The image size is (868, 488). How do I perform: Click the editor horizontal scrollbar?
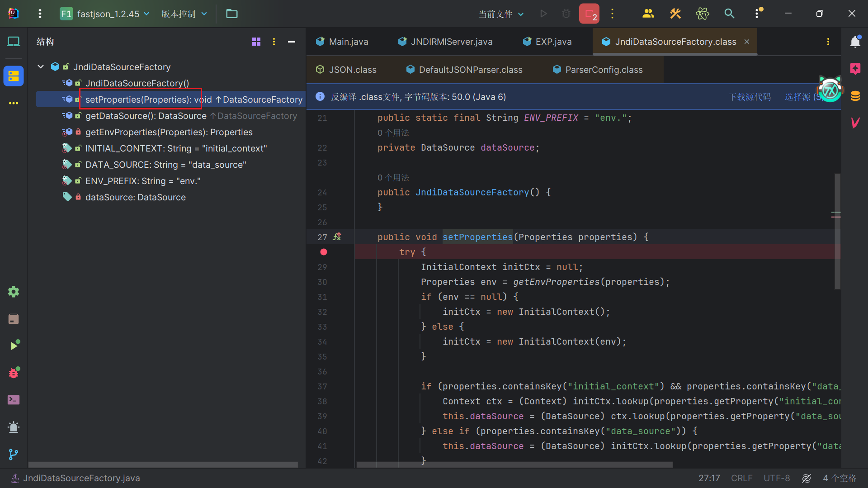tap(514, 464)
